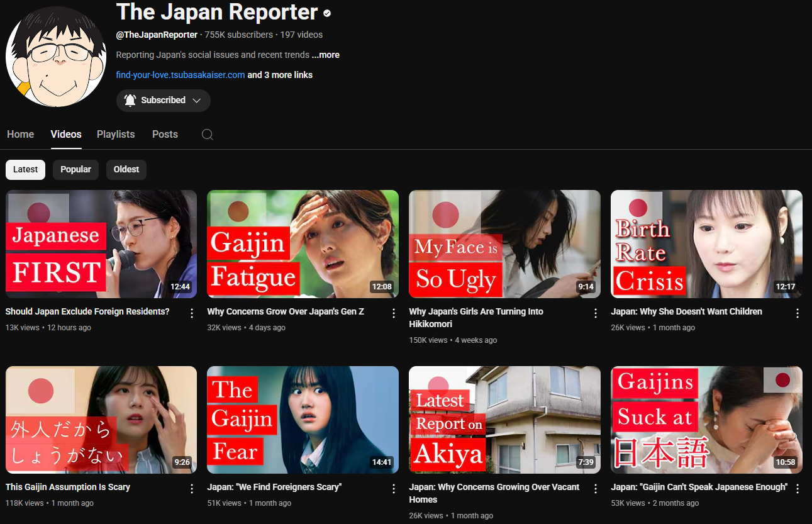Click the 12:44 duration badge
The height and width of the screenshot is (524, 812).
click(180, 287)
